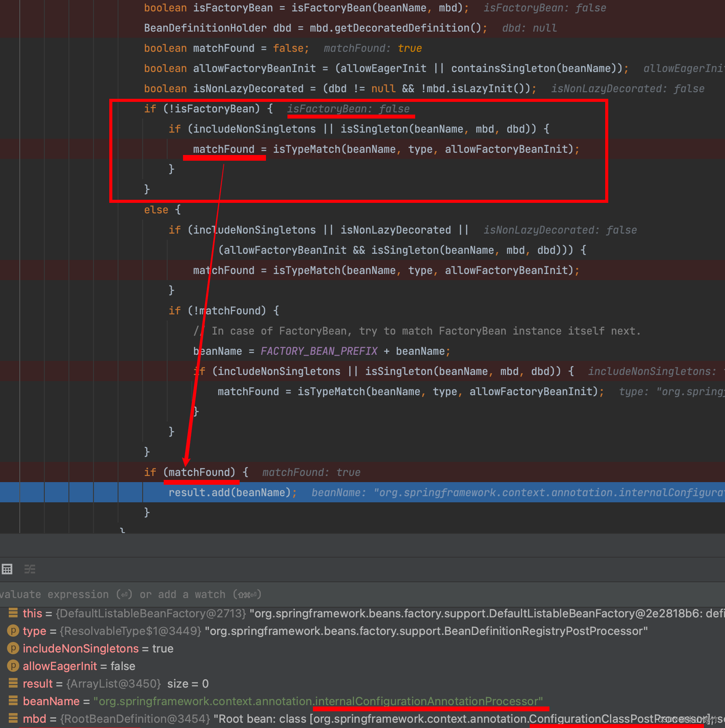Click the highlighted line 'result.add(beanName);'

233,492
